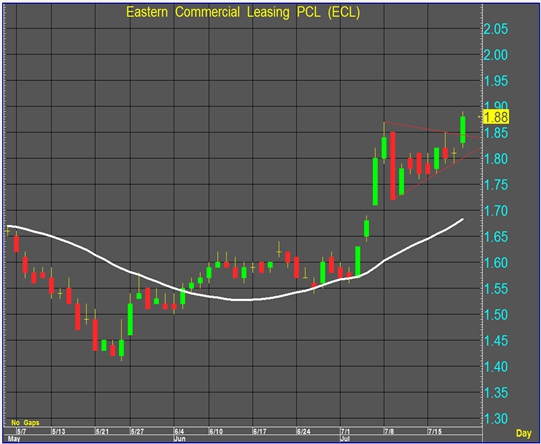Screen dimensions: 541x444
Task: Click the 1.55 price axis label
Action: (496, 289)
